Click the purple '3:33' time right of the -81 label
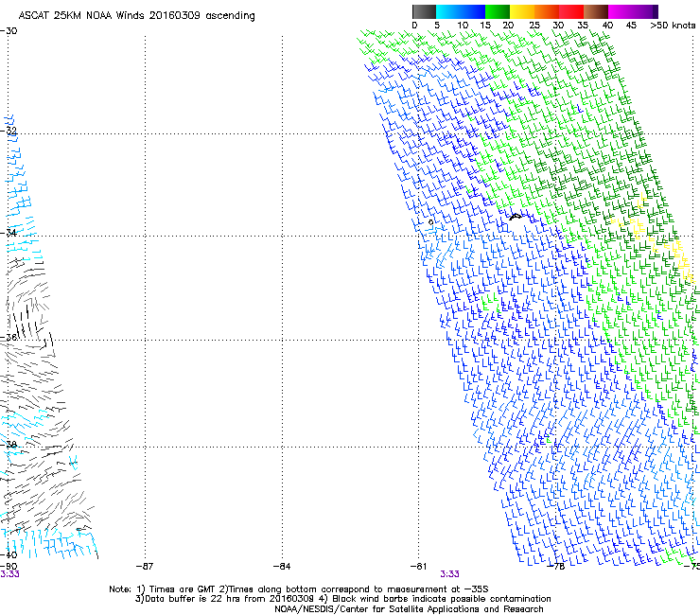700x615 pixels. [x=449, y=574]
